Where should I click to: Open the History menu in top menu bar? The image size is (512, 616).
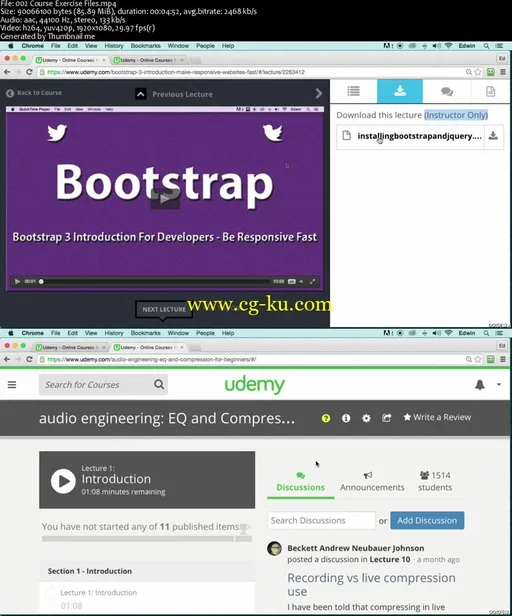tap(114, 46)
